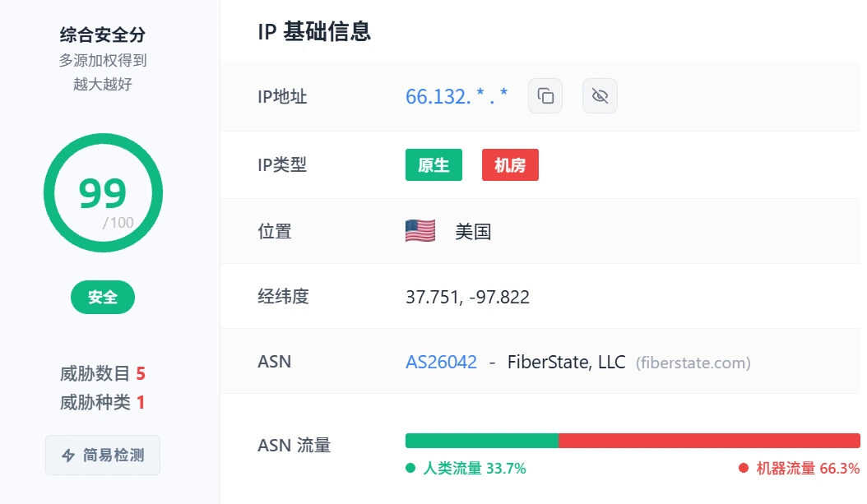Click the green human traffic bar segment
This screenshot has height=504, width=867.
coord(482,441)
